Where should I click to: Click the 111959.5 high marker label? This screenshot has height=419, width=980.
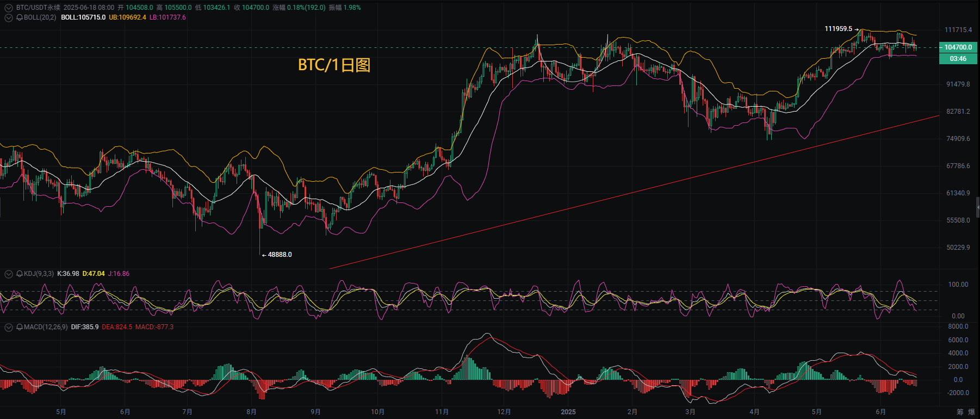tap(839, 29)
